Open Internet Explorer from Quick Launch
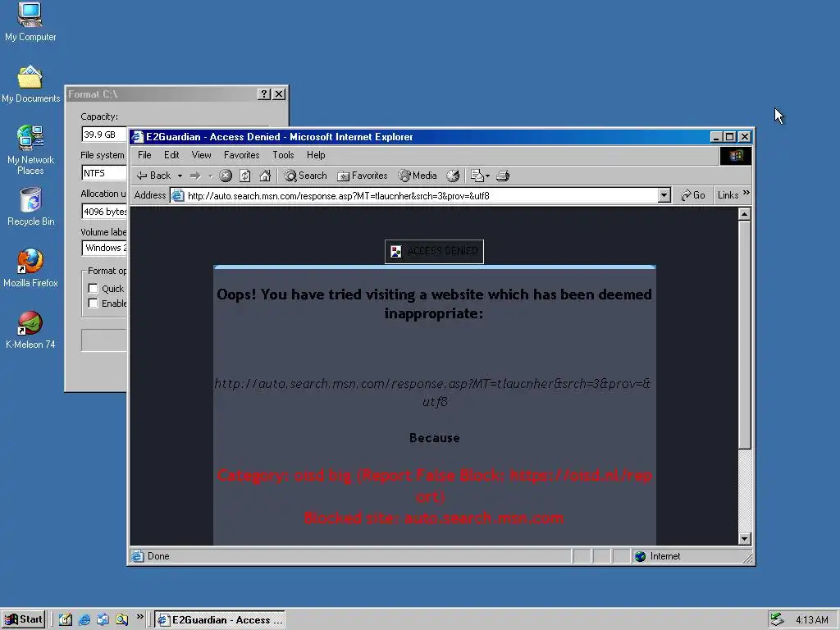This screenshot has height=630, width=840. coord(84,620)
